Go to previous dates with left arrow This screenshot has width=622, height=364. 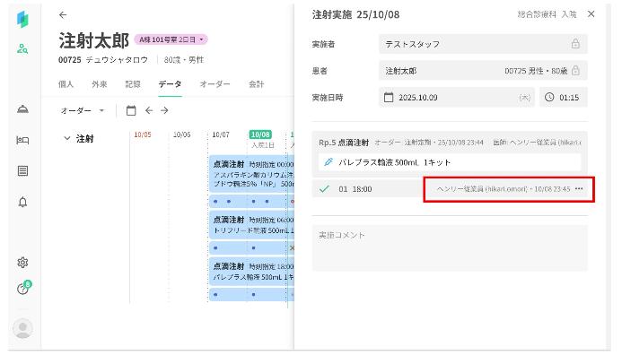coord(148,110)
